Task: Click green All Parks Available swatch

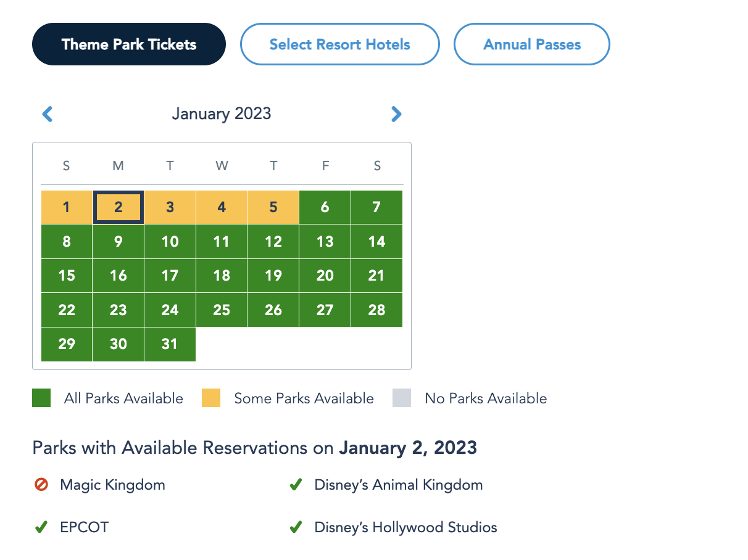Action: 41,398
